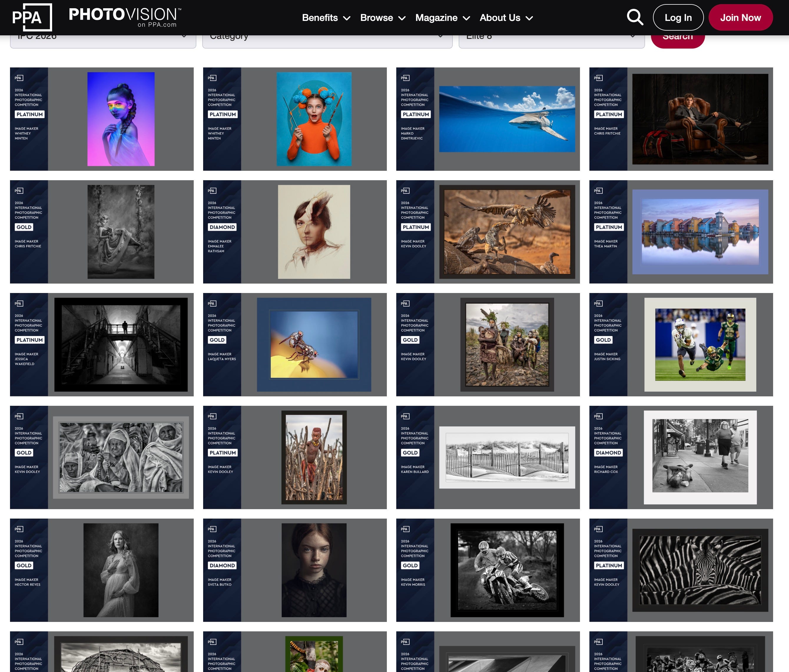Click the PhotoVision on PPA.com logo
The image size is (789, 672).
(125, 17)
